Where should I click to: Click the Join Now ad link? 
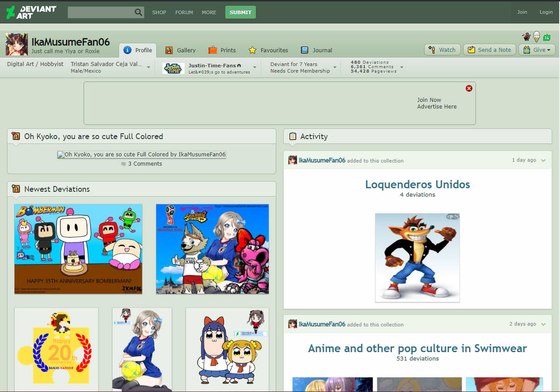(429, 100)
